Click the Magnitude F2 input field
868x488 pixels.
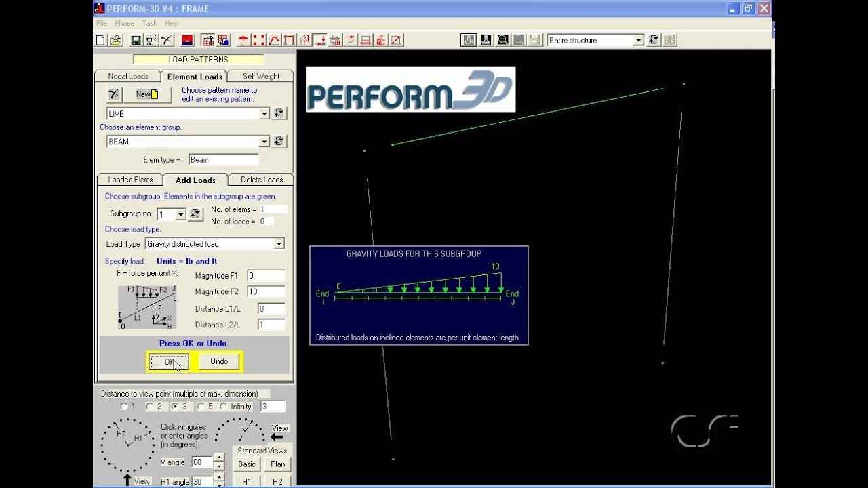coord(266,291)
